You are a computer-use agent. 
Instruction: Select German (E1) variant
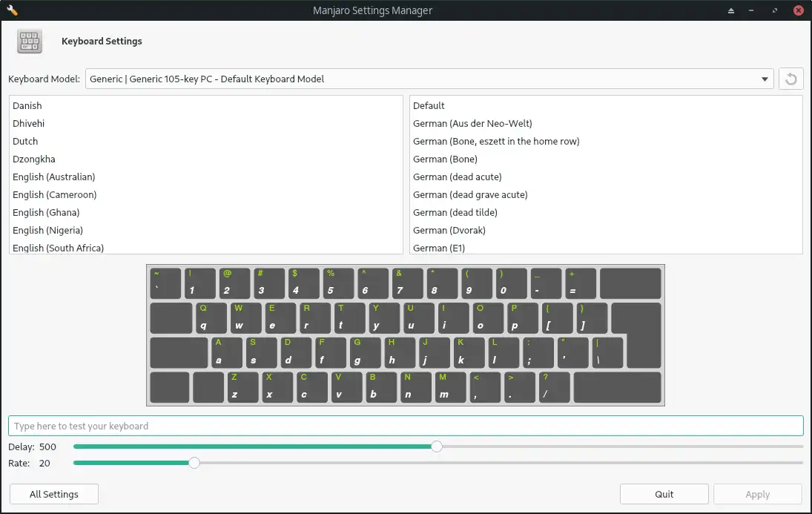point(606,247)
